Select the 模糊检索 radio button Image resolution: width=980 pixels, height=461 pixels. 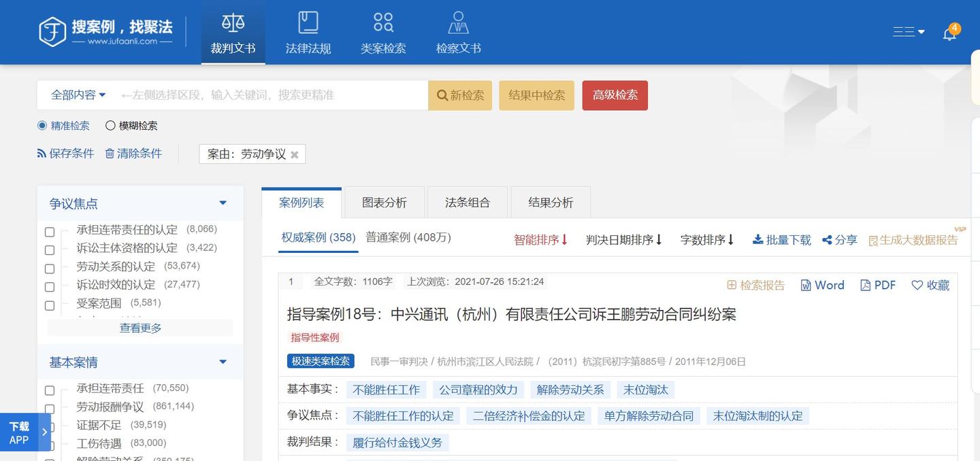[x=110, y=125]
